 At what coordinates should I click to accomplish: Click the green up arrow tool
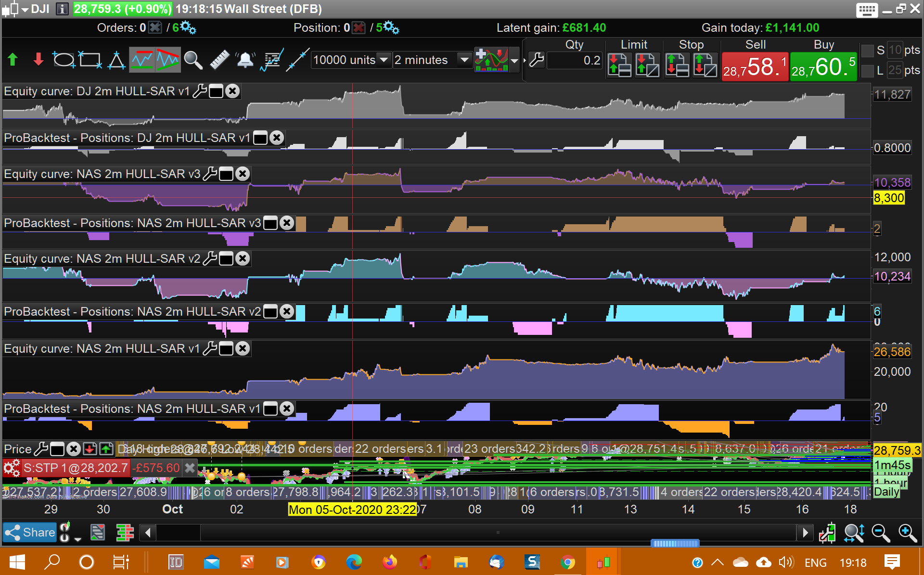click(x=13, y=60)
